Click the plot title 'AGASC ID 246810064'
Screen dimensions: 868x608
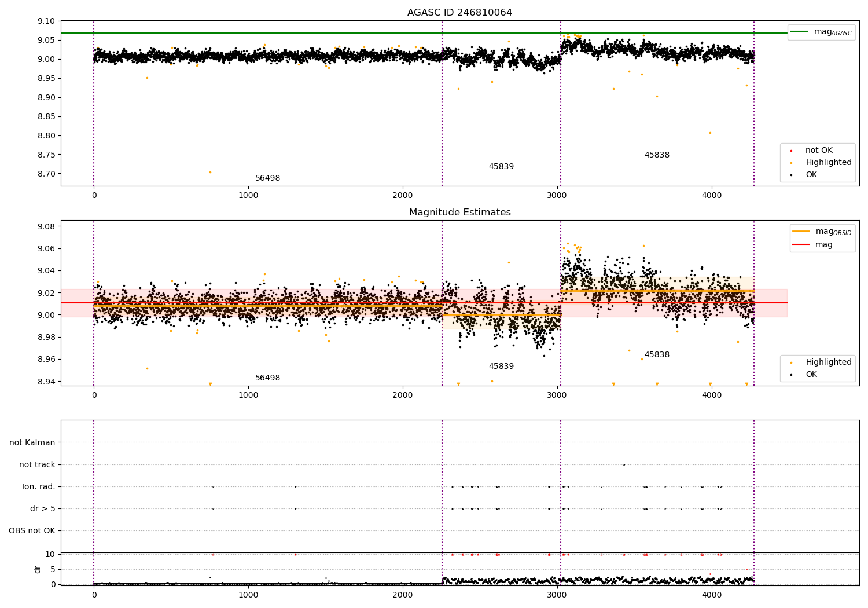459,13
